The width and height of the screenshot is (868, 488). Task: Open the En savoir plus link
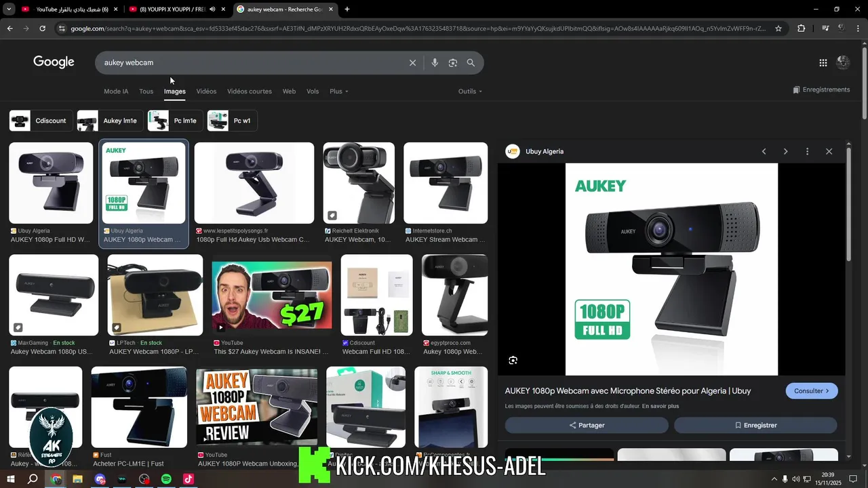[660, 406]
